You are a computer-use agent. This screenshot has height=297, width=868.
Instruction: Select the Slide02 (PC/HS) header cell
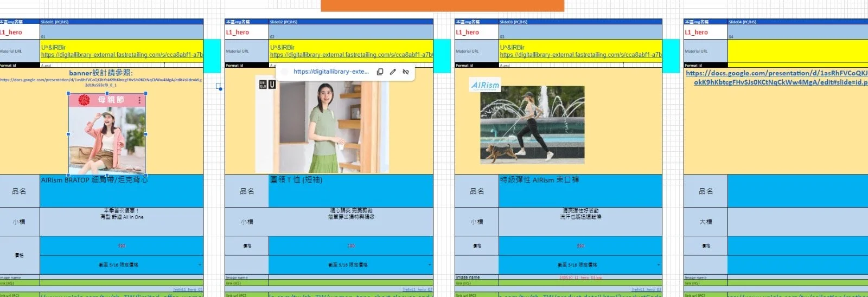pos(351,22)
